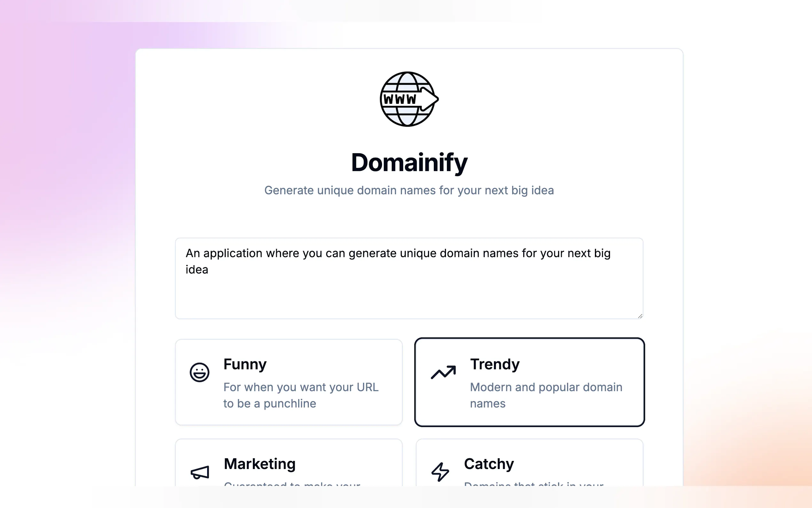Place cursor after the word 'idea' in textarea
812x508 pixels.
click(209, 270)
